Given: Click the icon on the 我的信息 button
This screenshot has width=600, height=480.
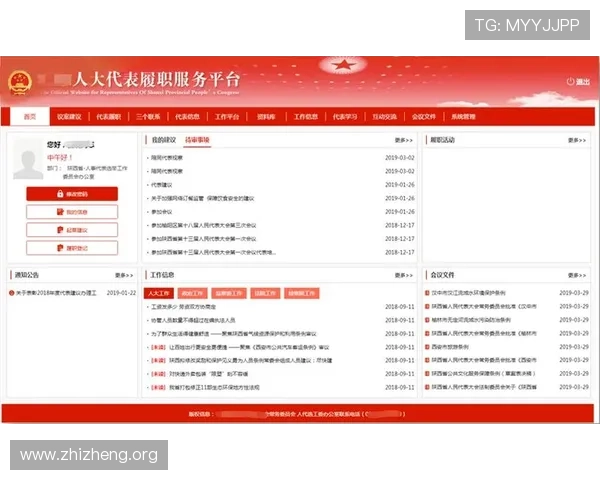Looking at the screenshot, I should 60,212.
